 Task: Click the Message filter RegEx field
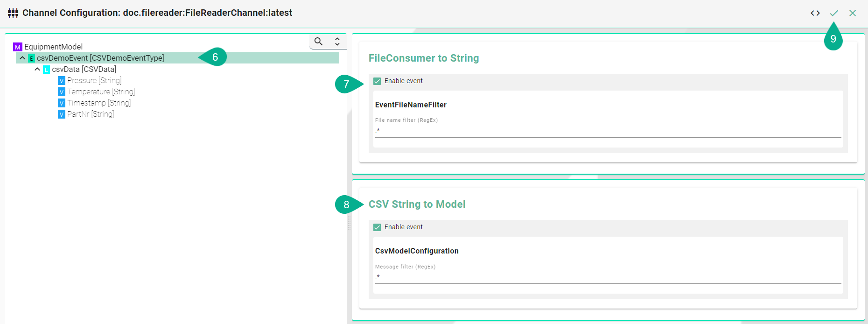pyautogui.click(x=608, y=277)
